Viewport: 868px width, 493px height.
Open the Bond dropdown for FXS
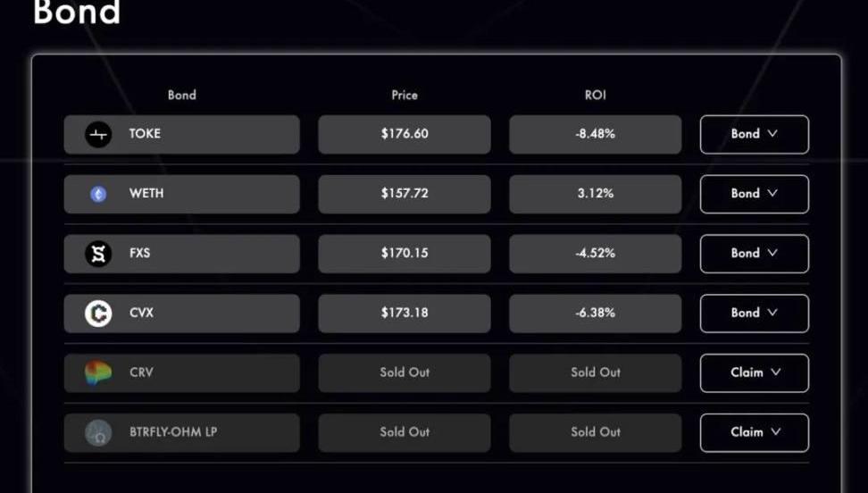pos(754,255)
